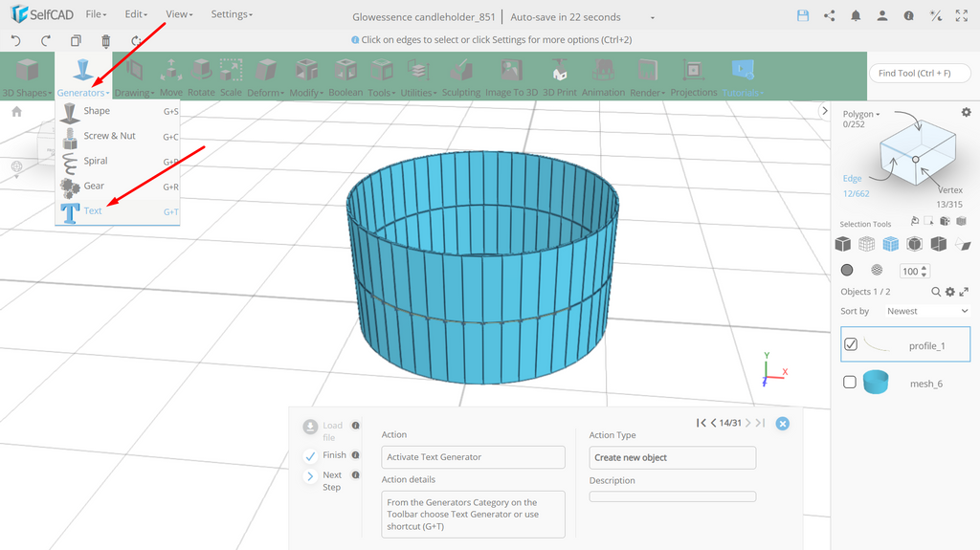Open the Image To 3D tool

click(x=511, y=77)
